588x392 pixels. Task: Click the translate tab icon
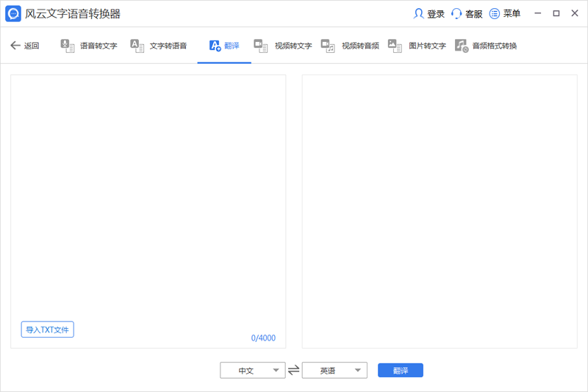(x=215, y=46)
